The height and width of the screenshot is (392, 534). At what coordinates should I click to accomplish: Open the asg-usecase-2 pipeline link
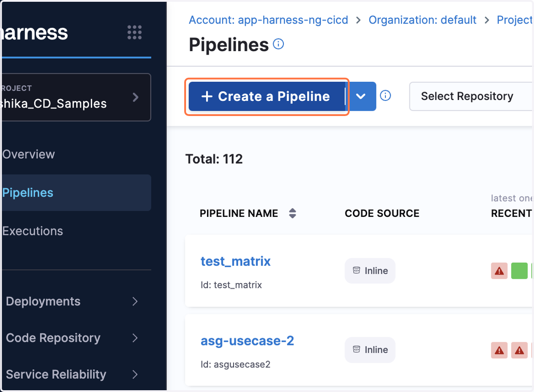(247, 340)
